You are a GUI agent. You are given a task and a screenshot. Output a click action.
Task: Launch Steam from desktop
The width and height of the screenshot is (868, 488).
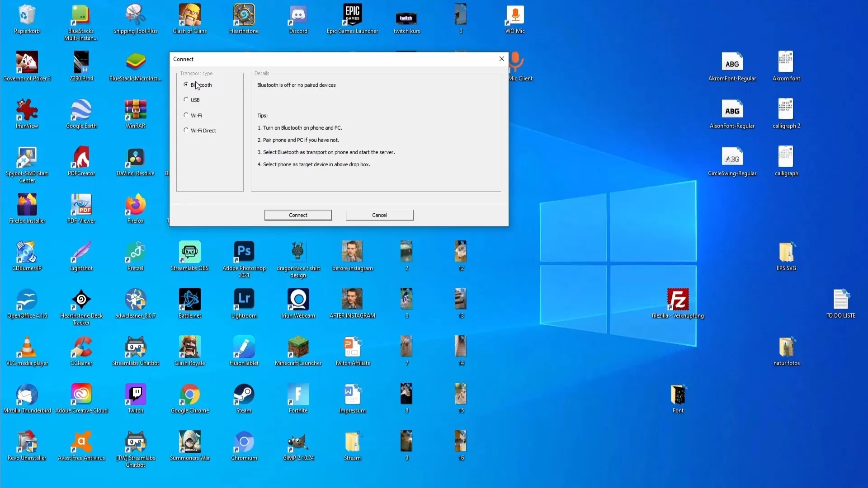[x=244, y=399]
